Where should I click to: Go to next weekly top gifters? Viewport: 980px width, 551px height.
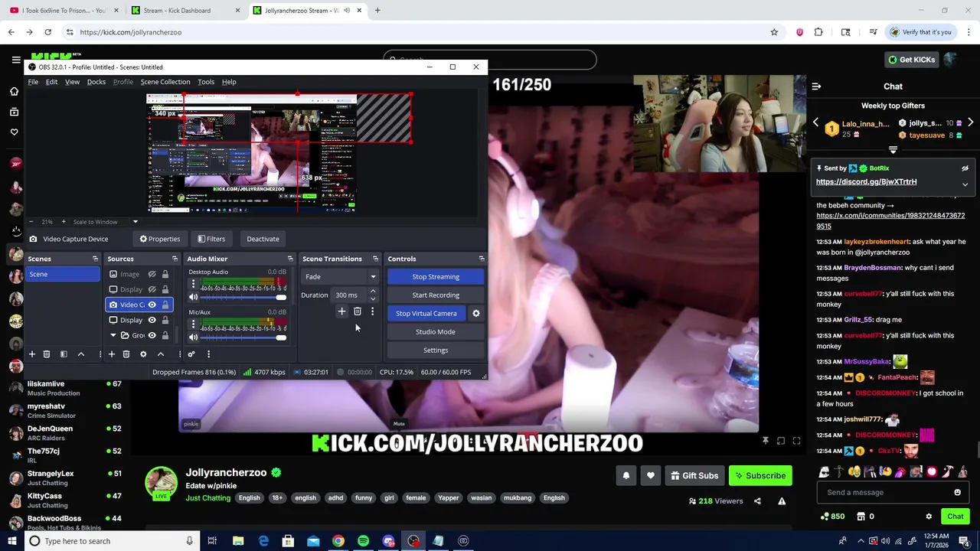(x=970, y=122)
